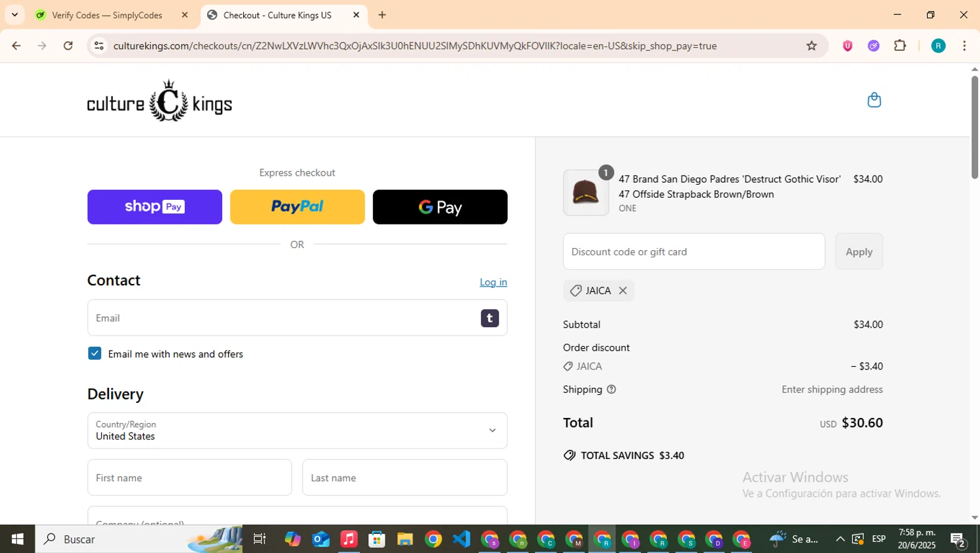Click the Last name field
This screenshot has width=980, height=553.
click(x=404, y=477)
